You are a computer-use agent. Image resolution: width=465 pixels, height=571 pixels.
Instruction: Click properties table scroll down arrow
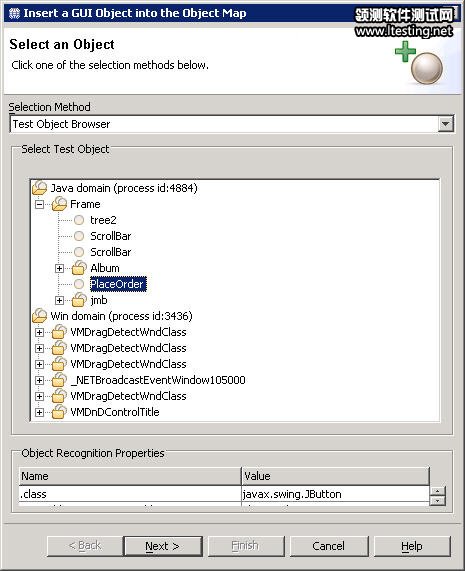pos(437,501)
